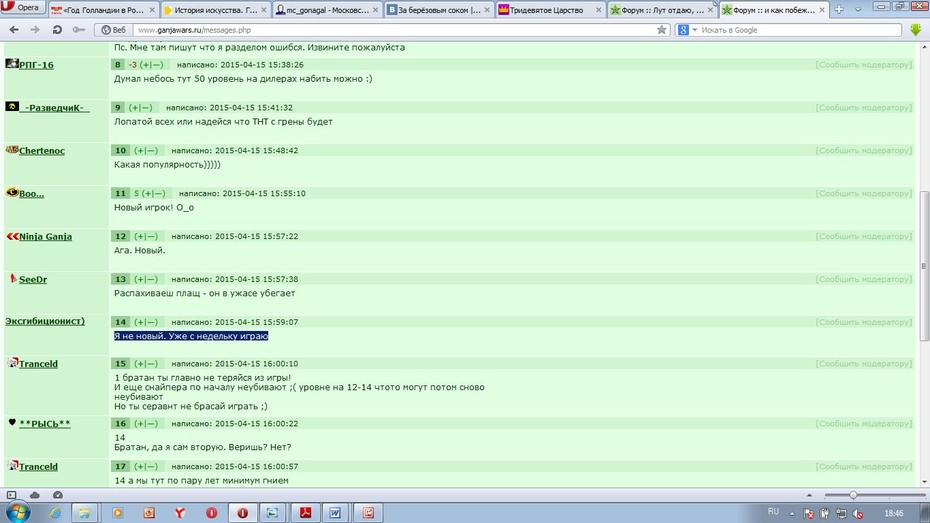The image size is (930, 523).
Task: Switch to the «Год Голландии в Ро...» tab
Action: [x=103, y=9]
